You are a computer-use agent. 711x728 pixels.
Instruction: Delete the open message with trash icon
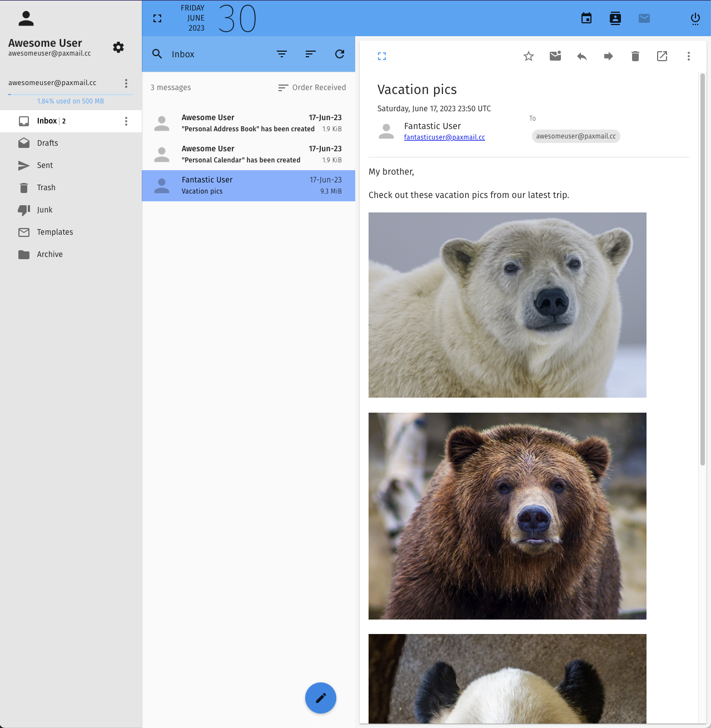(635, 56)
